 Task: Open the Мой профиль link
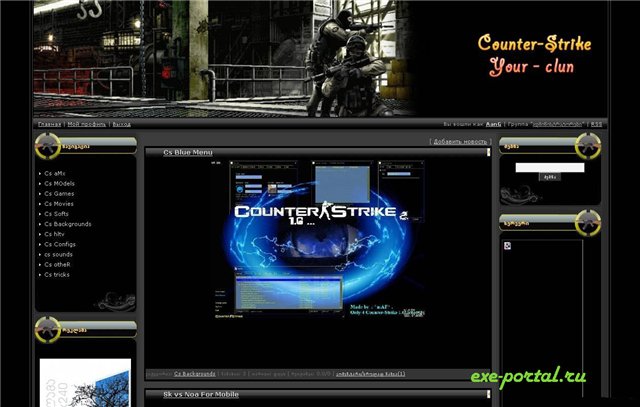pyautogui.click(x=87, y=124)
